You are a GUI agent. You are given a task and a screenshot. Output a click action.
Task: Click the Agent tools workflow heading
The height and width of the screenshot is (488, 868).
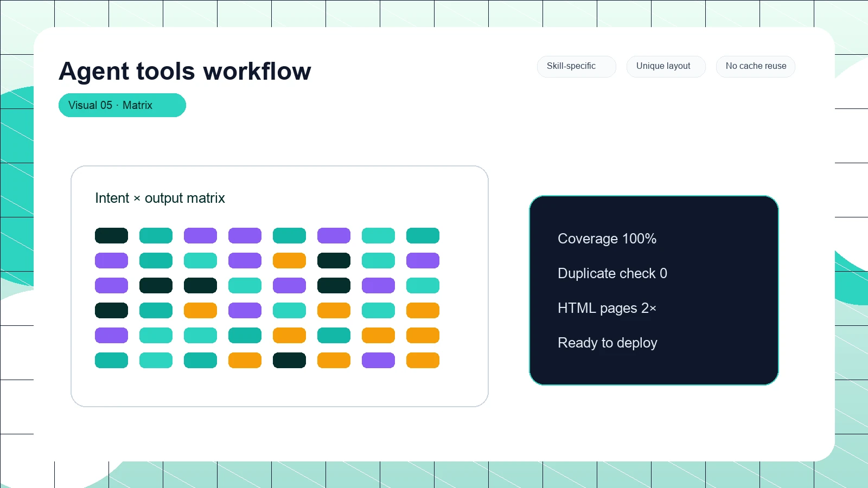(x=185, y=71)
